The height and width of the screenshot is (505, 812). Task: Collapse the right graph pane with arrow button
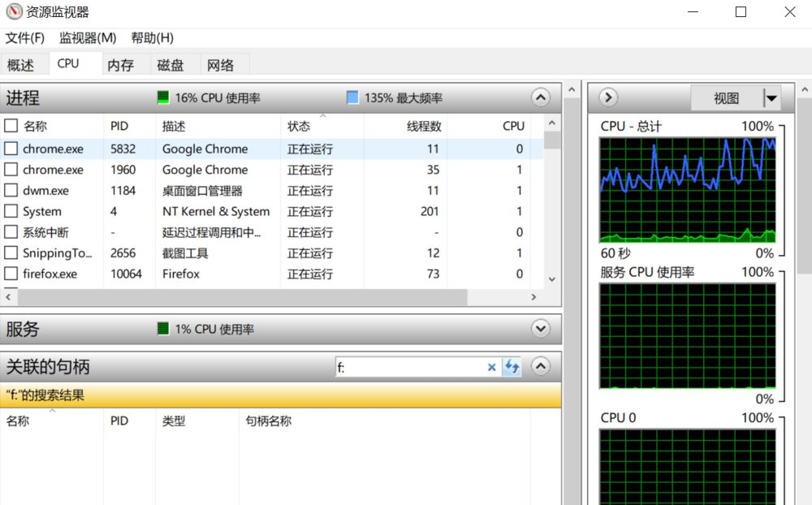click(x=608, y=98)
